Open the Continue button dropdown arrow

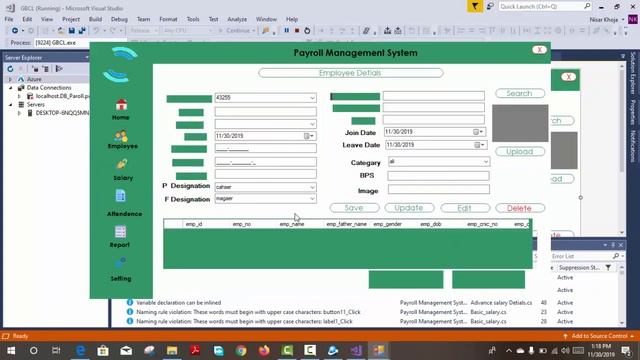point(253,31)
